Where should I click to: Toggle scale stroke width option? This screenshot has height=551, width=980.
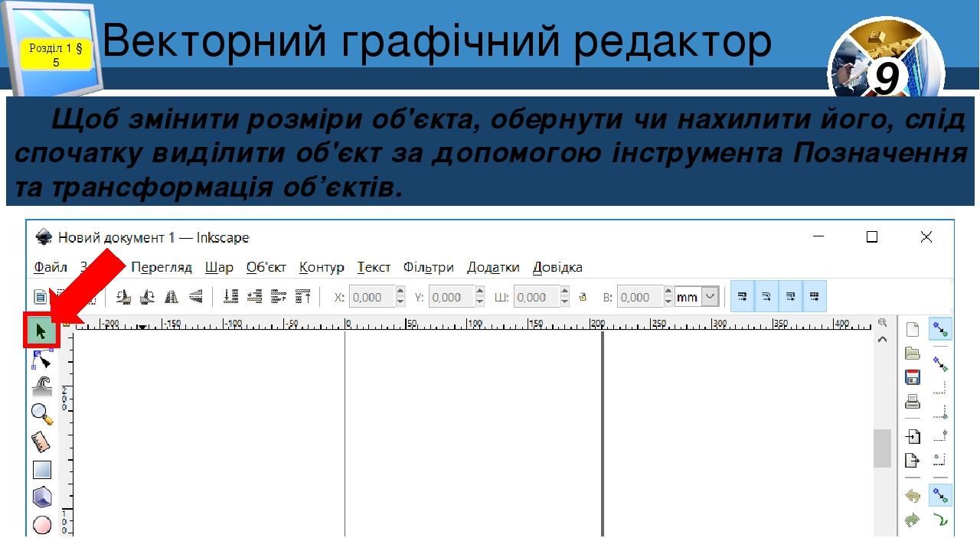pos(742,297)
